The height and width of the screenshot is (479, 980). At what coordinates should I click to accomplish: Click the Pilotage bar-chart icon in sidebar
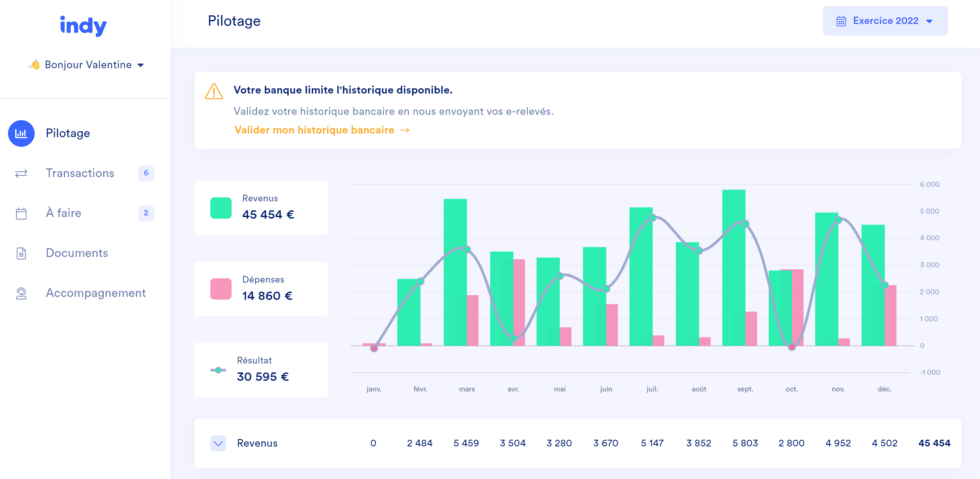click(21, 133)
